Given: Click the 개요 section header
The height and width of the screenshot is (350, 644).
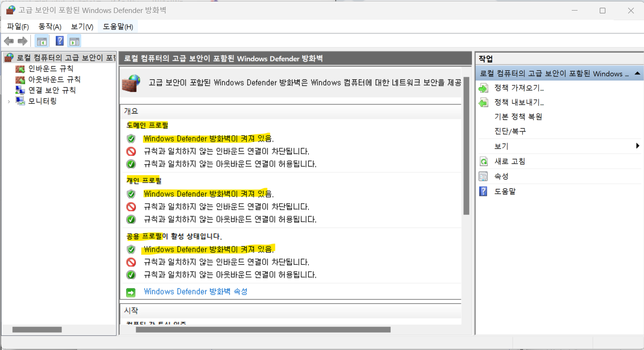Looking at the screenshot, I should click(x=290, y=111).
